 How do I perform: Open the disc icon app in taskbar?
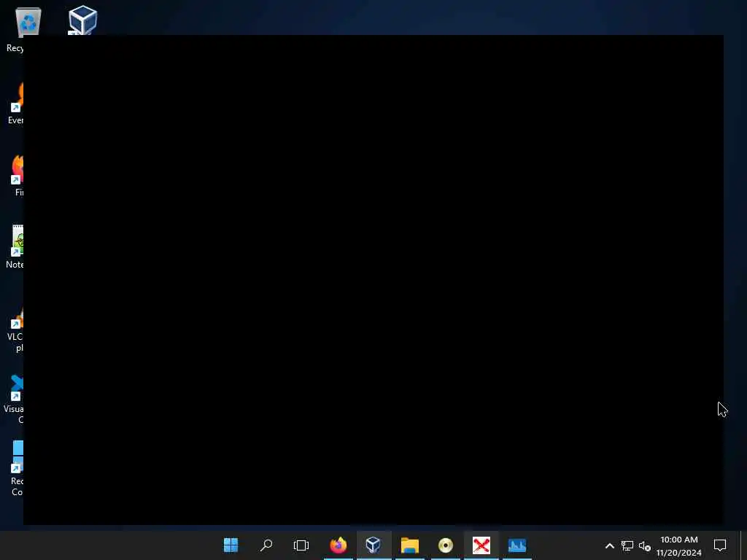click(446, 545)
